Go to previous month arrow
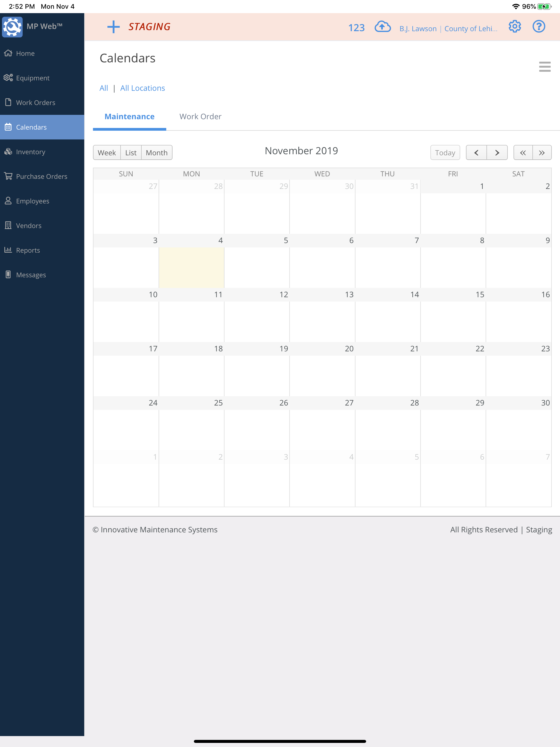Screen dimensions: 560x747 [476, 153]
